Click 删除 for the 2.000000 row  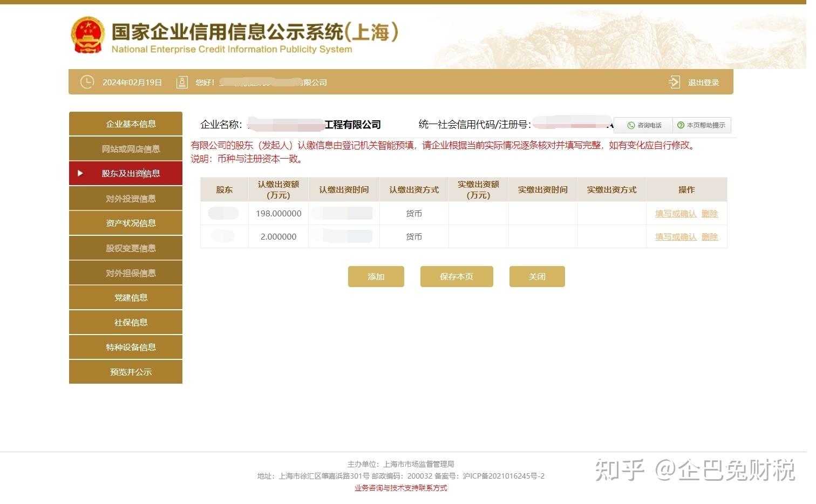(x=710, y=237)
